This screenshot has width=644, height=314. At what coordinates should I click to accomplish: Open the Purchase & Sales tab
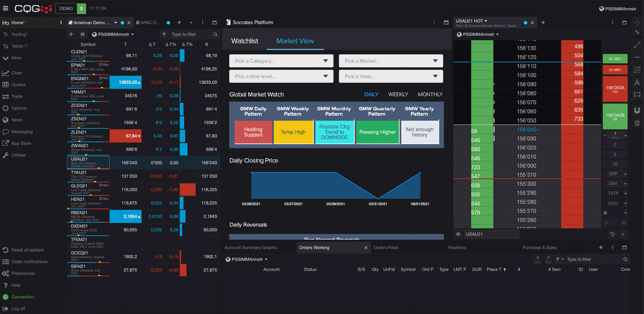[539, 248]
